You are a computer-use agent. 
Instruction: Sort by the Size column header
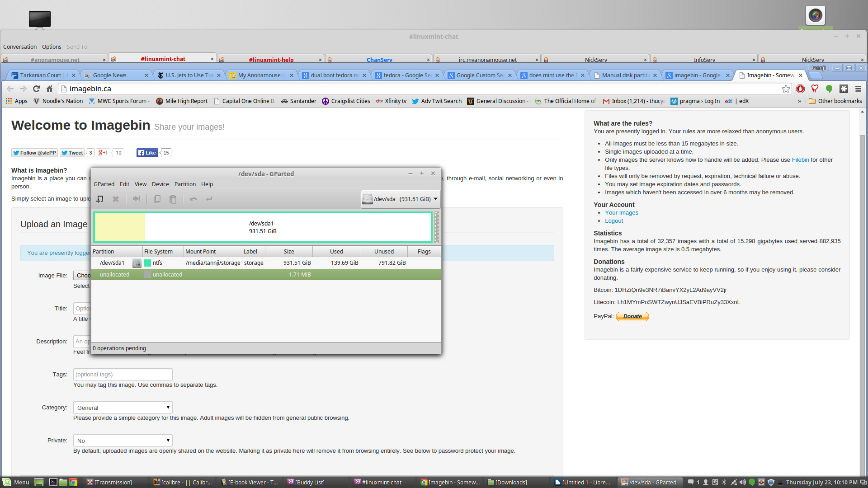289,252
